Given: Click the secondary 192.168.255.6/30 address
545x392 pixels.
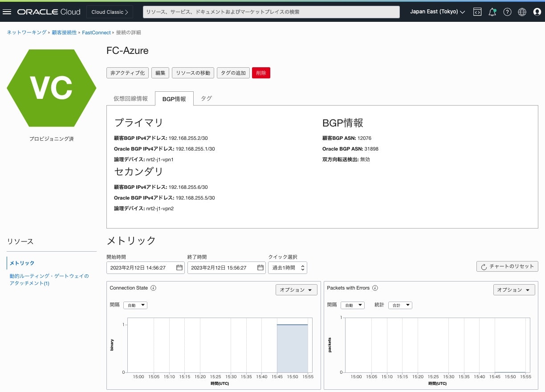Looking at the screenshot, I should coord(188,187).
